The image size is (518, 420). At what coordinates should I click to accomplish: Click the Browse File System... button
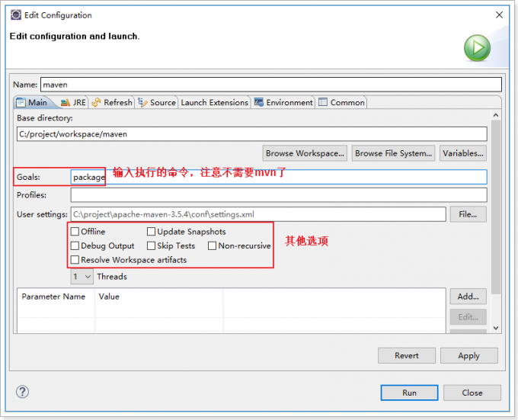point(393,153)
